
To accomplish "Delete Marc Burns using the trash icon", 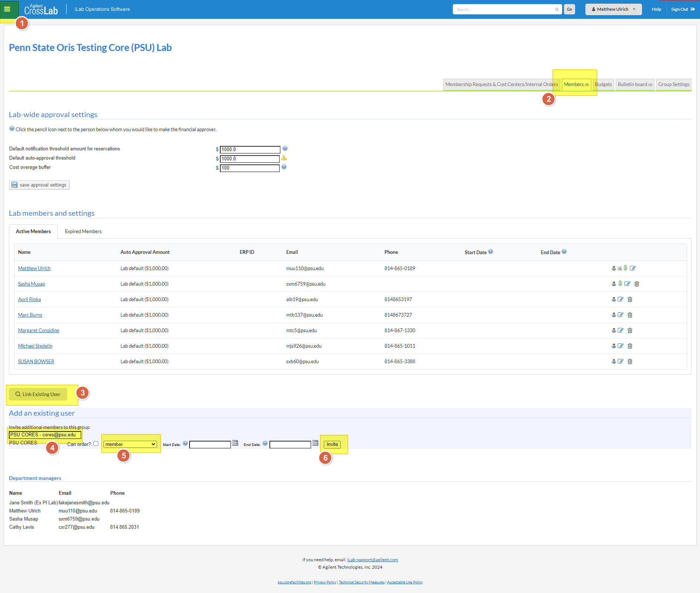I will [x=630, y=315].
